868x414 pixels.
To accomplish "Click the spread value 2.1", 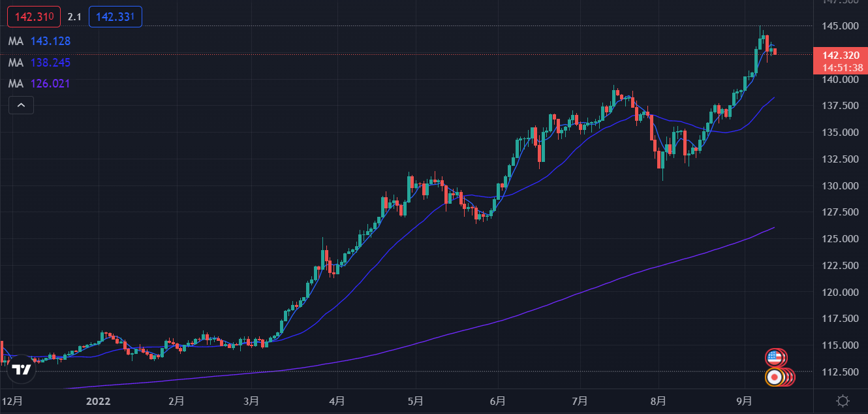I will point(74,16).
